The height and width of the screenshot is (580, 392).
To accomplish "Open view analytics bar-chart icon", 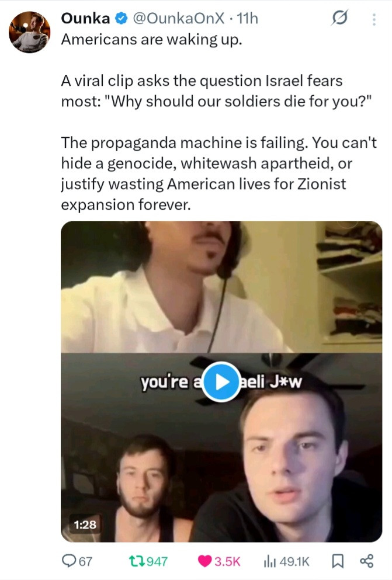I will [x=269, y=561].
